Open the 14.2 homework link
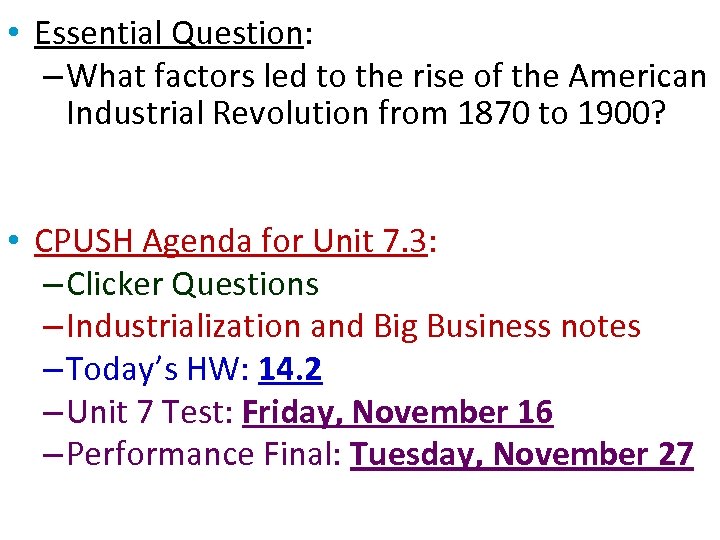Viewport: 720px width, 540px height. click(290, 370)
